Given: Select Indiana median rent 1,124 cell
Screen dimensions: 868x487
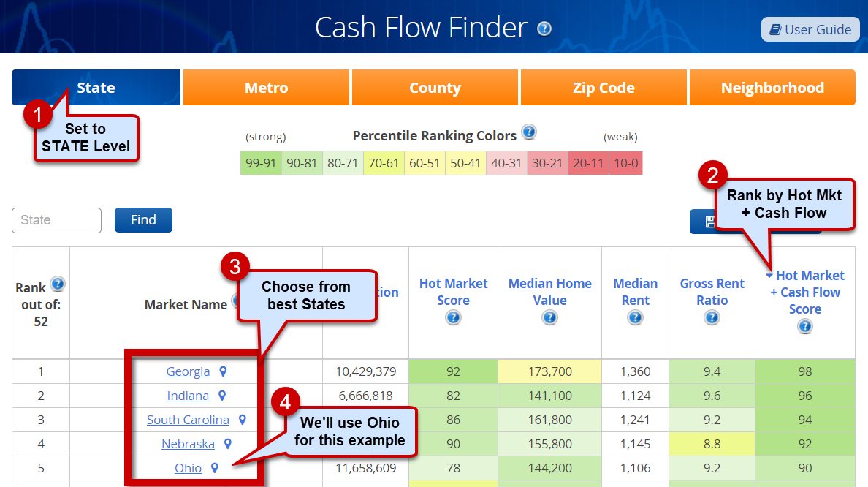Looking at the screenshot, I should tap(636, 396).
